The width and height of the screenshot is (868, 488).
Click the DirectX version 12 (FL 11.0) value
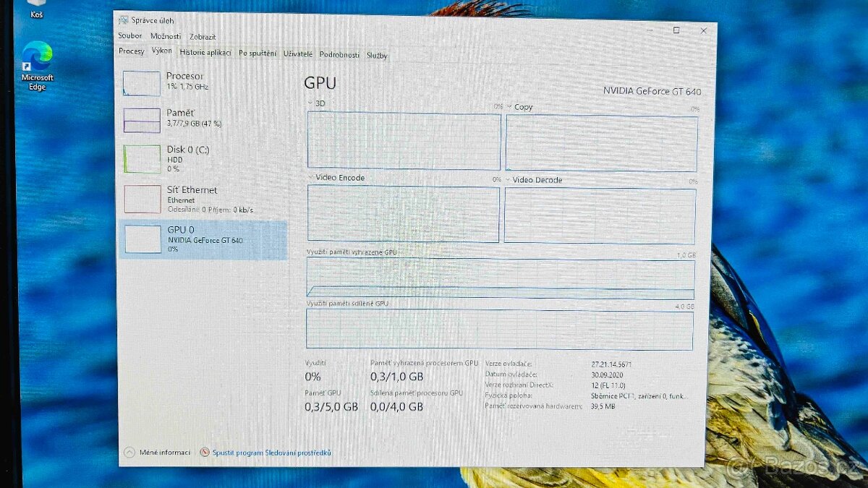608,385
